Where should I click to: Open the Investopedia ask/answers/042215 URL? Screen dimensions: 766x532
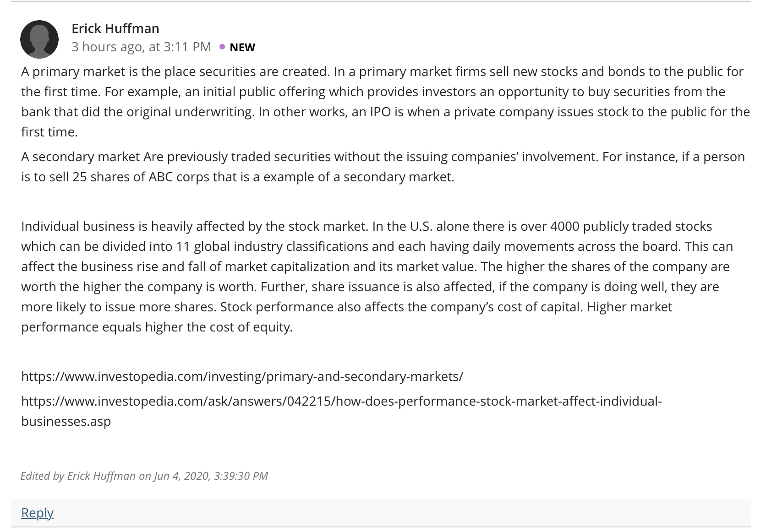[x=341, y=401]
